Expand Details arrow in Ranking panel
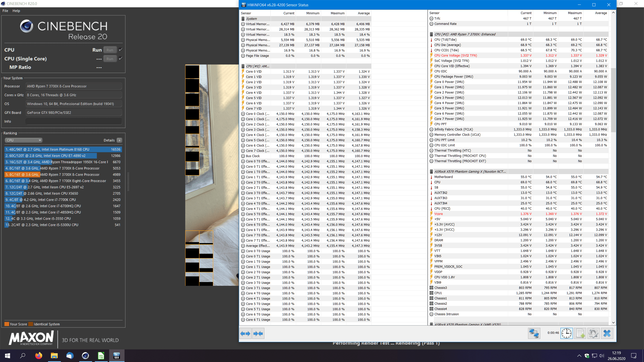This screenshot has height=362, width=644. [119, 140]
